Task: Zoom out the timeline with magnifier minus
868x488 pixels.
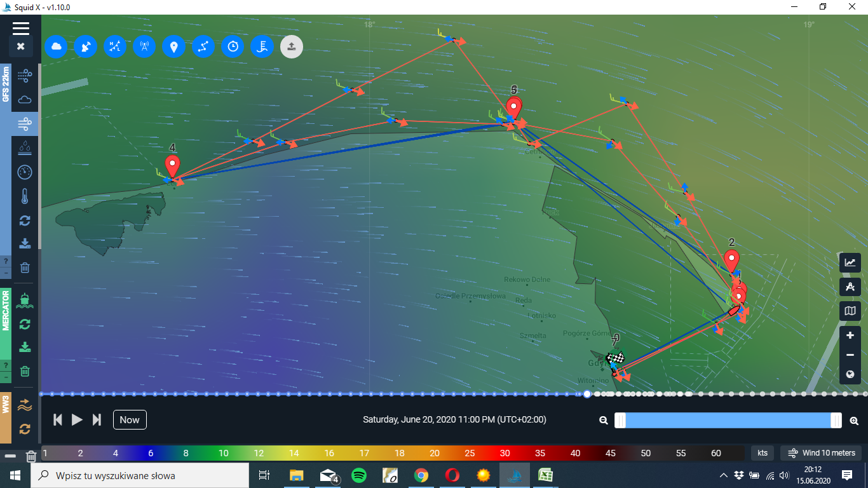Action: (604, 420)
